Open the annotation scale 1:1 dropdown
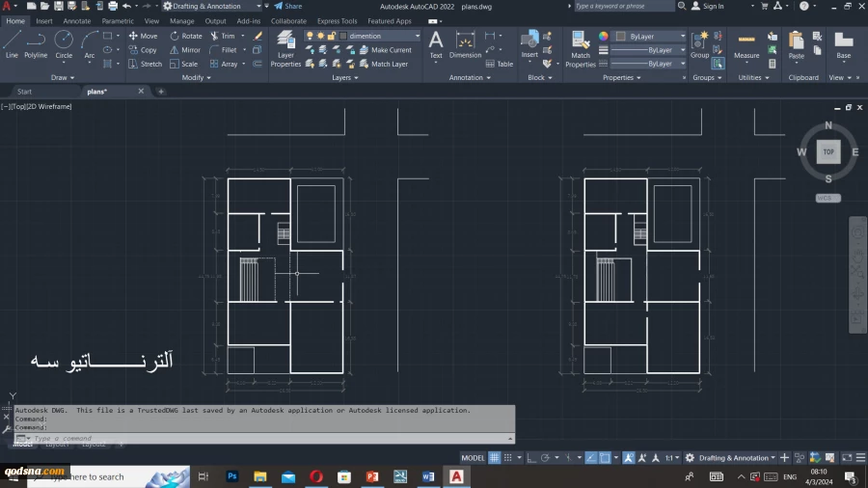This screenshot has width=868, height=488. coord(672,457)
